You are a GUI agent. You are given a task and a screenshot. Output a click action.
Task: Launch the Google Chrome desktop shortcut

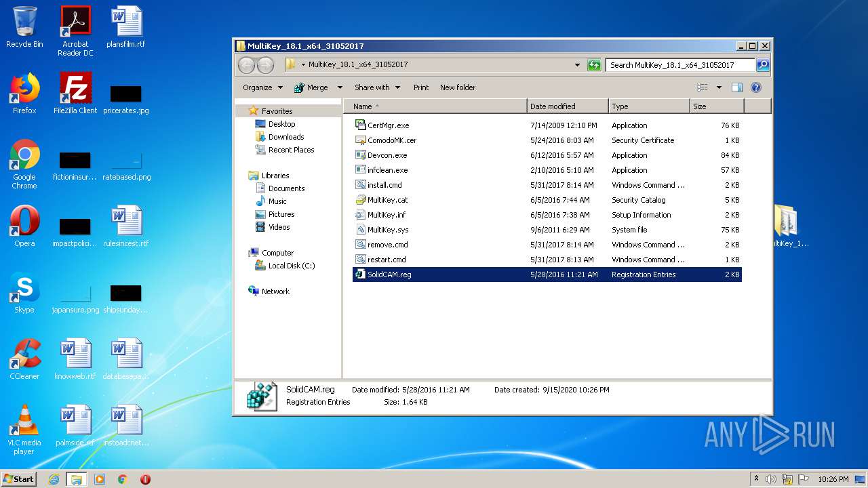tap(24, 165)
